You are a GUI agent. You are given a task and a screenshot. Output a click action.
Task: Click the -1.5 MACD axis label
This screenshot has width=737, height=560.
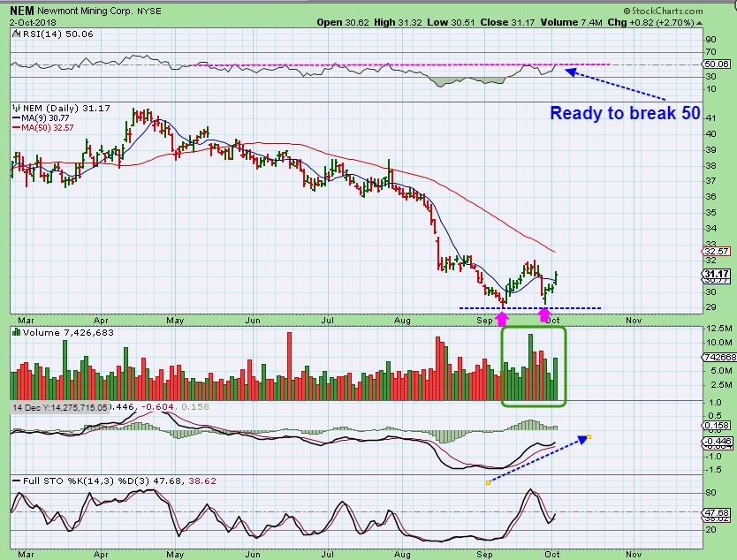(715, 470)
